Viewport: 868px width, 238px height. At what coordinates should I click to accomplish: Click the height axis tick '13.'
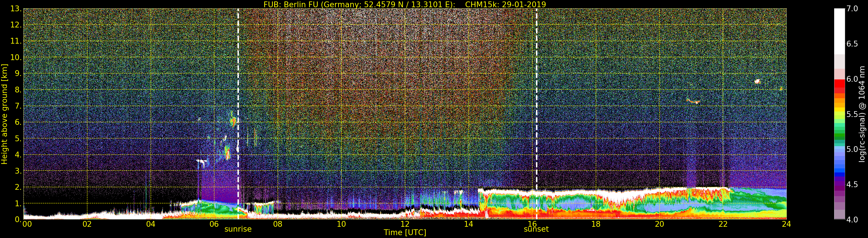(16, 9)
